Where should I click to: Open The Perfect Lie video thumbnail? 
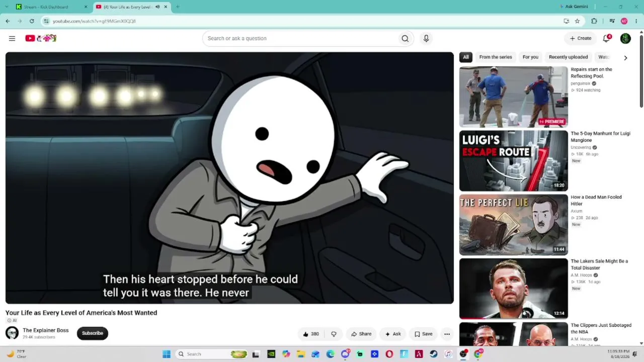point(513,225)
